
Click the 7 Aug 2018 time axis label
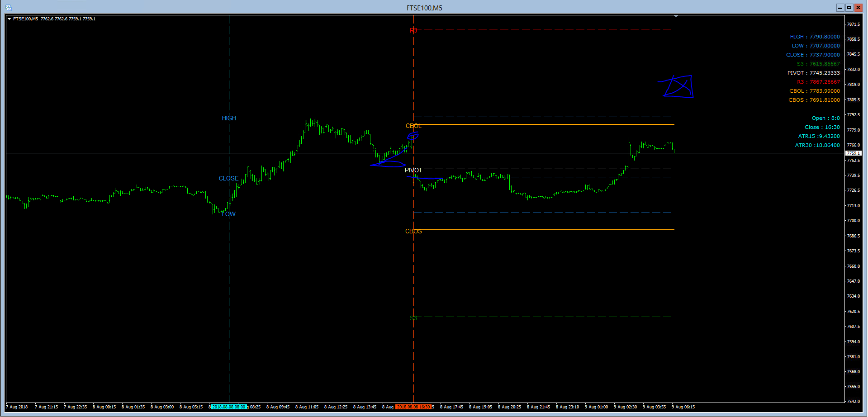click(17, 407)
